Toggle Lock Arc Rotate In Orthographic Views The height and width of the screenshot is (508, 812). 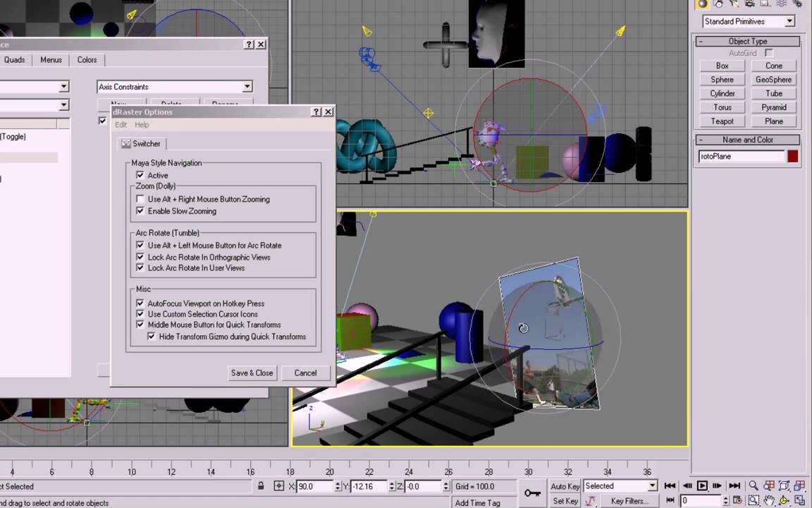point(140,257)
